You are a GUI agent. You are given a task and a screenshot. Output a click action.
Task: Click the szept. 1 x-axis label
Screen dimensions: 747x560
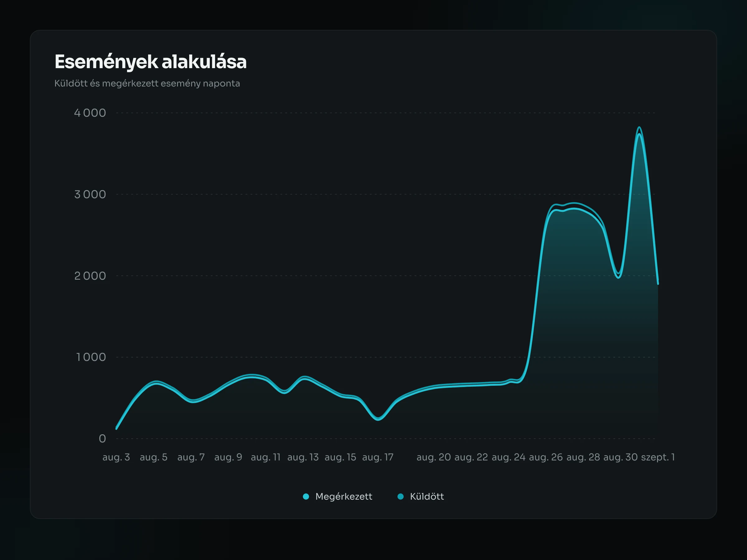[658, 457]
